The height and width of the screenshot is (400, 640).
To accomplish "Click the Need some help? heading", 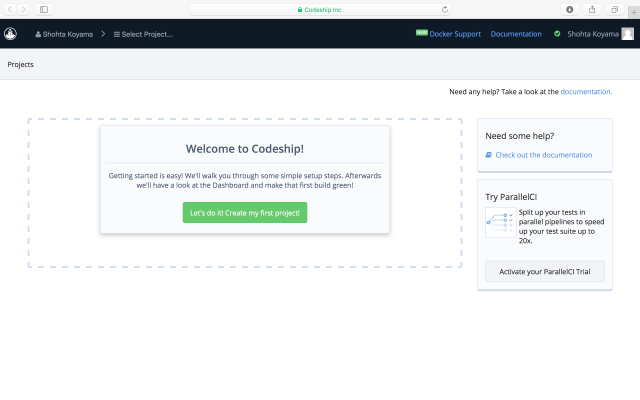I will (520, 136).
